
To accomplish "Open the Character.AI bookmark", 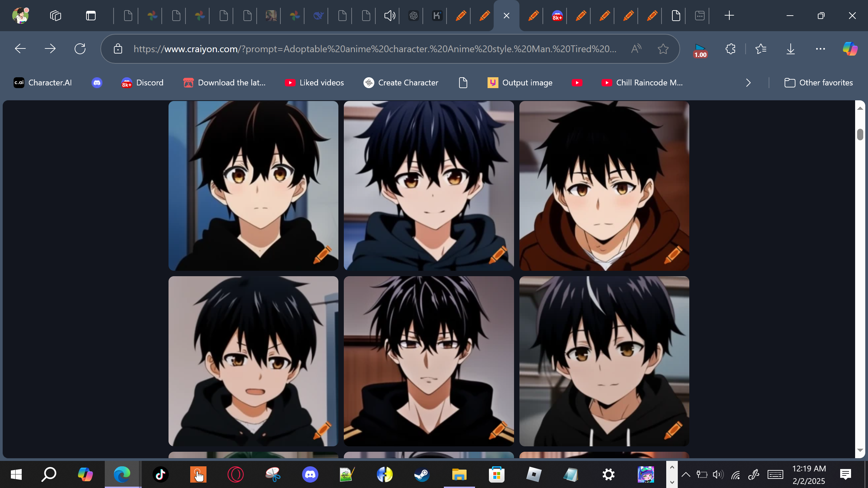I will pos(43,83).
